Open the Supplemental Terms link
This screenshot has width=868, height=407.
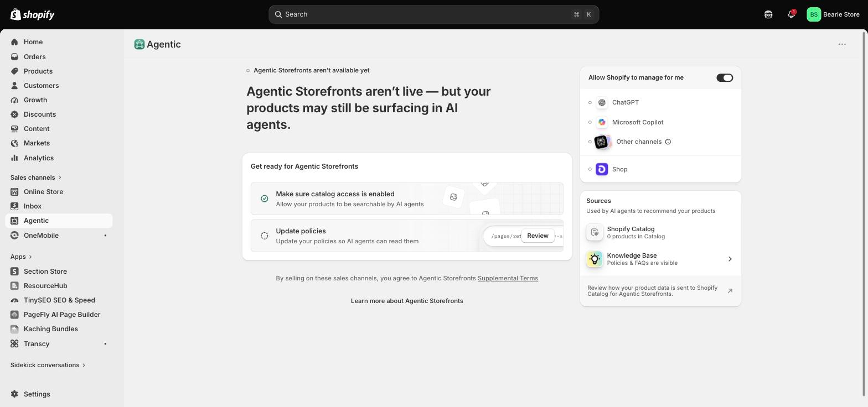point(508,278)
